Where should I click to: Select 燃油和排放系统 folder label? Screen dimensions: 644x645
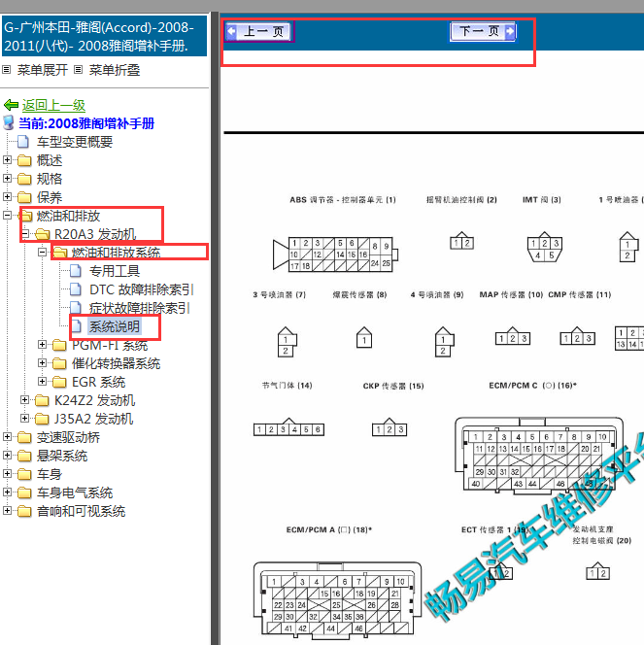(x=116, y=253)
